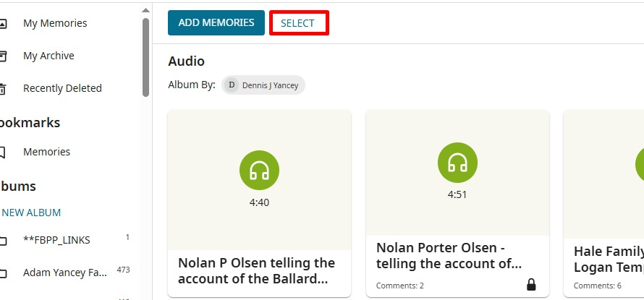Open the Dennis J Yancey contributor chip
644x300 pixels.
264,85
